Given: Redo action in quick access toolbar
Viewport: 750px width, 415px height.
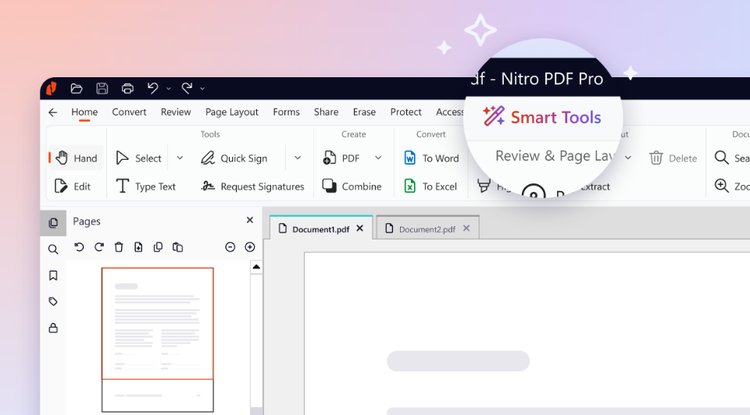Looking at the screenshot, I should pyautogui.click(x=187, y=88).
